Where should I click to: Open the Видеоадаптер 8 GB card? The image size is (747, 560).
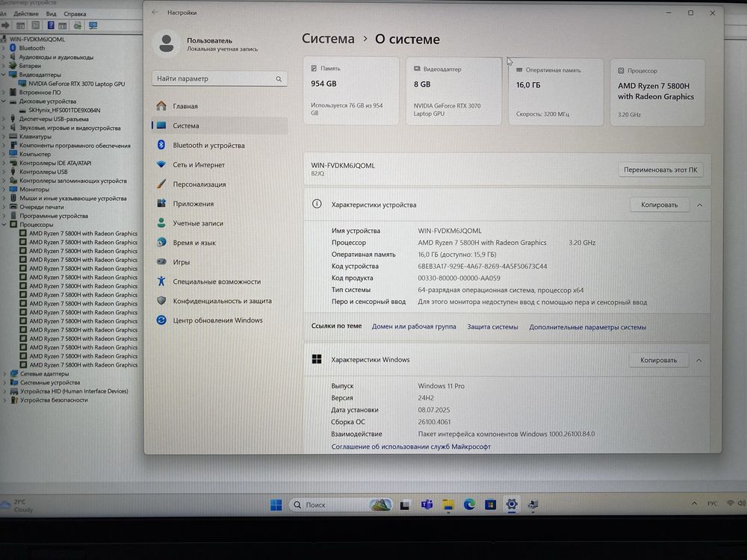[x=453, y=91]
